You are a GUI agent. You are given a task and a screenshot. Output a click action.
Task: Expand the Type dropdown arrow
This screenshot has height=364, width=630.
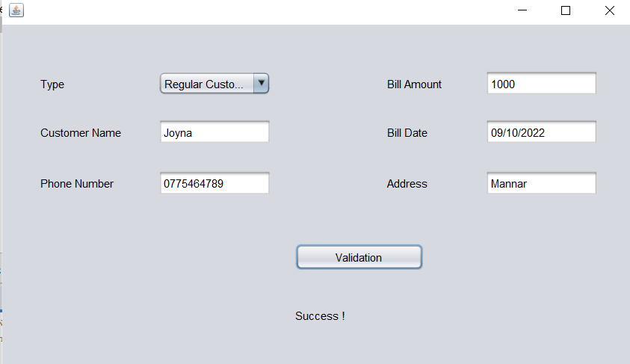pyautogui.click(x=261, y=84)
